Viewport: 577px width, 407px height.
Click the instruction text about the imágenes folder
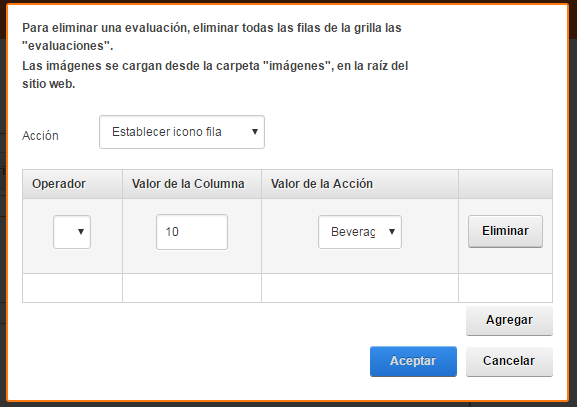(x=215, y=75)
